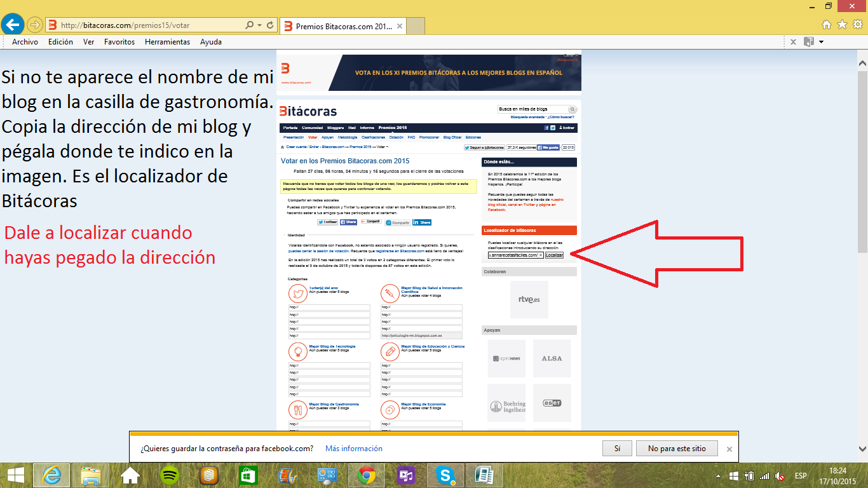Go back with the browser Back arrow
The height and width of the screenshot is (488, 868).
(12, 25)
